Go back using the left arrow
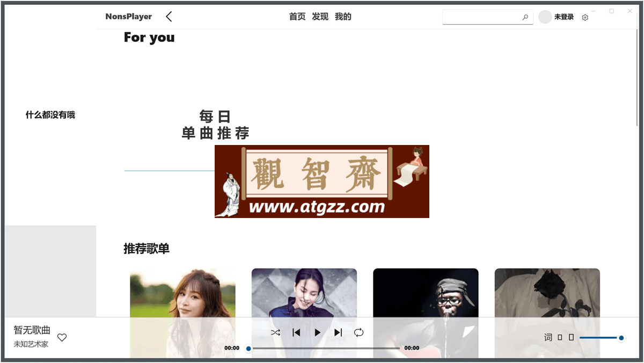This screenshot has width=644, height=363. 169,17
